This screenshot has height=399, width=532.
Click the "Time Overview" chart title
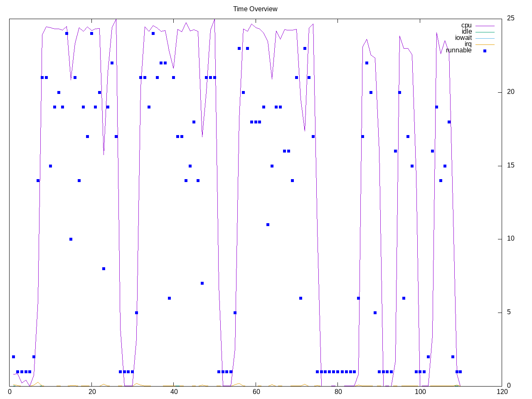click(255, 9)
